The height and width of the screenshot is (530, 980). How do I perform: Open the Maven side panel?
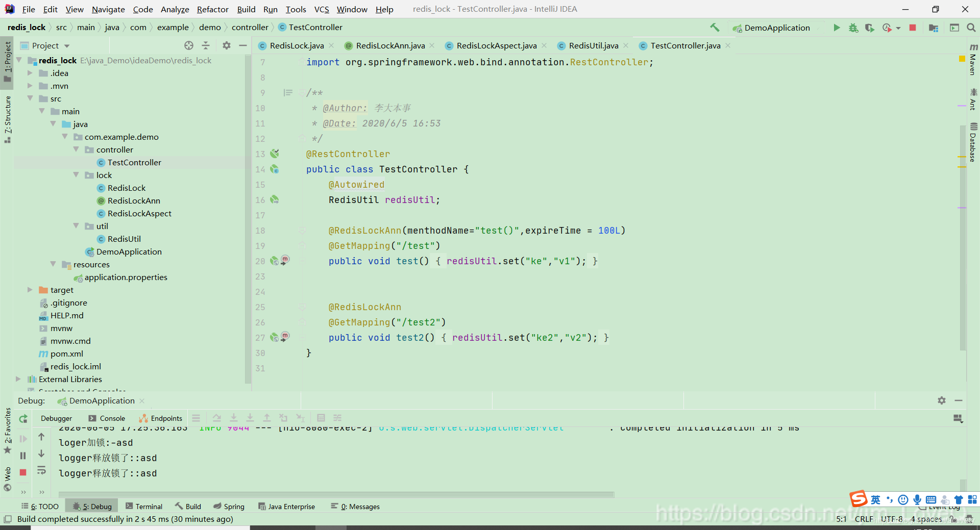(x=973, y=59)
